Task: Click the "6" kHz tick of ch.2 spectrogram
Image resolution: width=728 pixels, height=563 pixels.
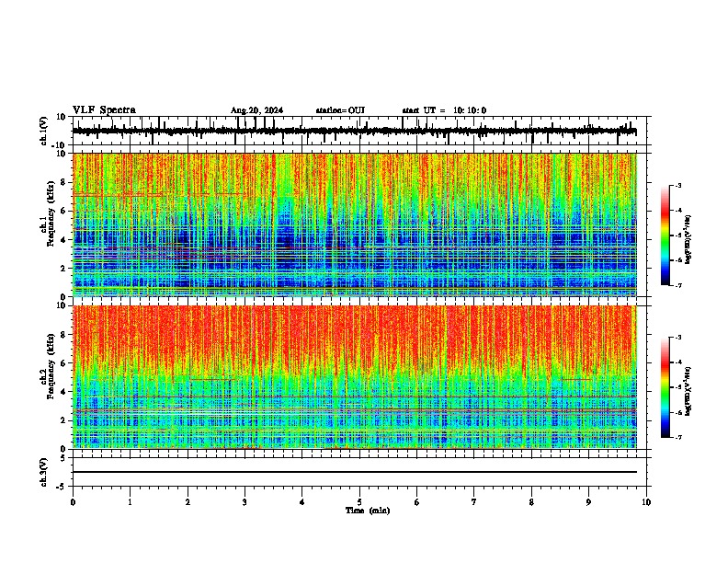Action: click(x=63, y=363)
